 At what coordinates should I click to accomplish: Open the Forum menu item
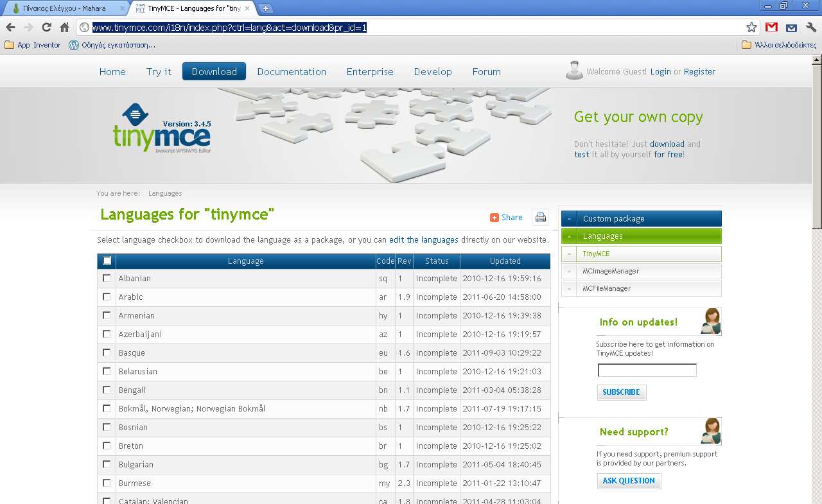click(x=486, y=71)
